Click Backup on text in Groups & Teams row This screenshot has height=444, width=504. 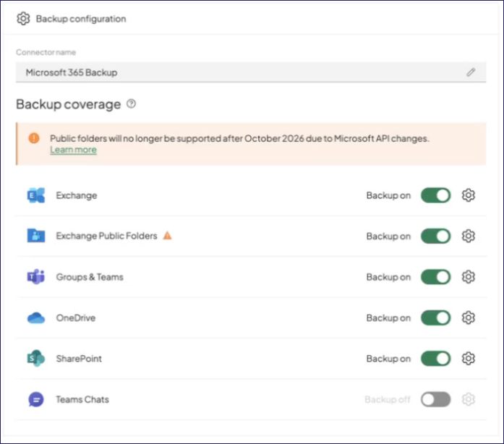[x=388, y=277]
